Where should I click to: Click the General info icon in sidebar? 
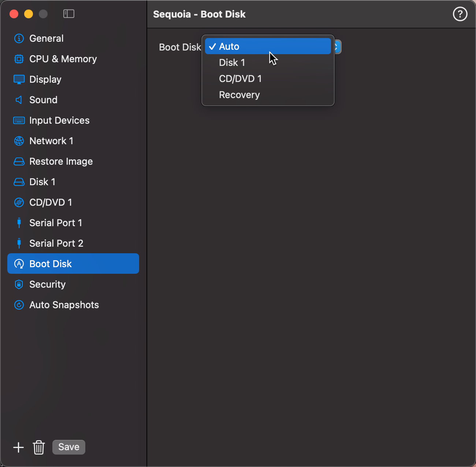pos(19,38)
